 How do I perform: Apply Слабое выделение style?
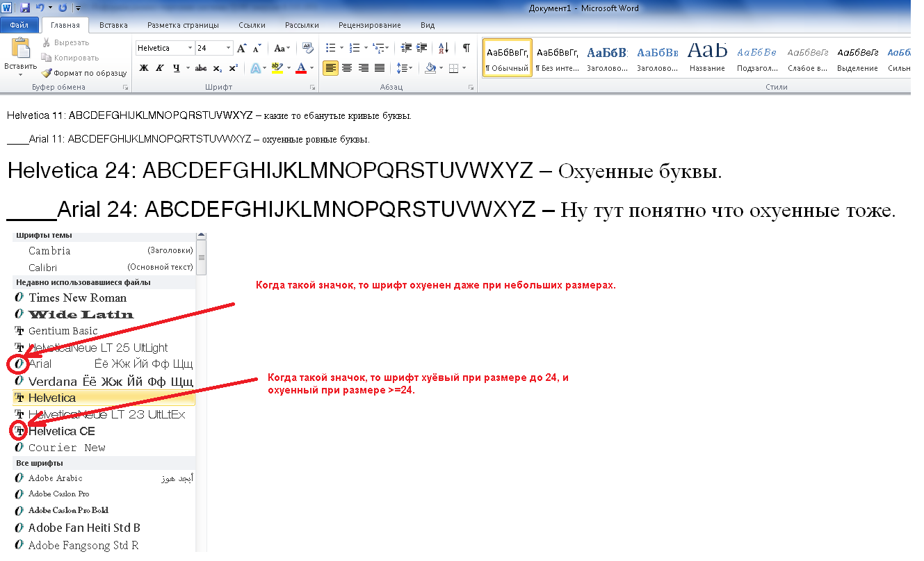point(807,58)
